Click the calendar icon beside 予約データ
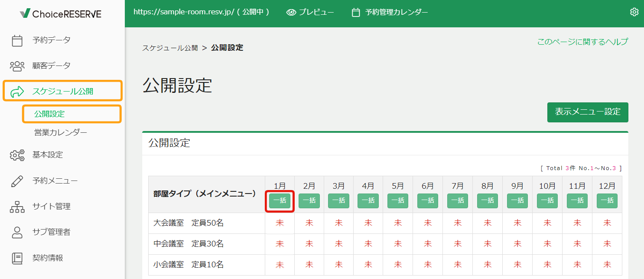This screenshot has width=644, height=279. (x=17, y=40)
